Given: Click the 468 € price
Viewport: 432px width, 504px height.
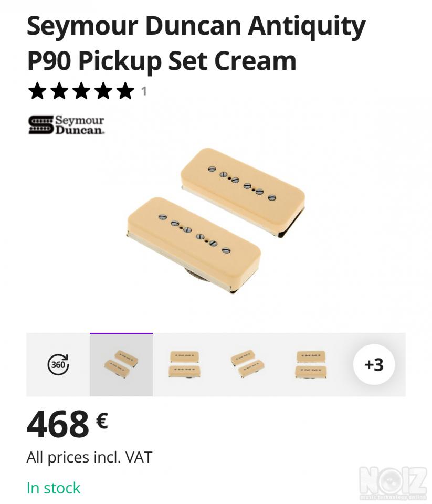Looking at the screenshot, I should tap(67, 424).
